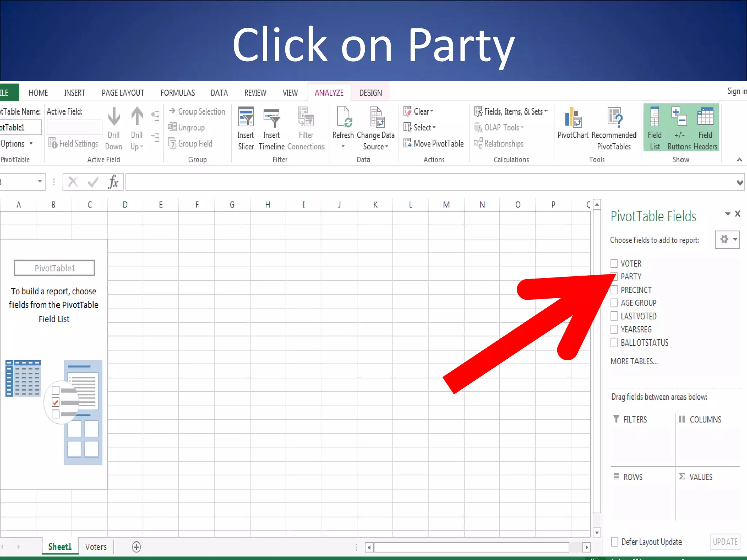Open Relationships in Calculations
The height and width of the screenshot is (560, 747).
(499, 144)
